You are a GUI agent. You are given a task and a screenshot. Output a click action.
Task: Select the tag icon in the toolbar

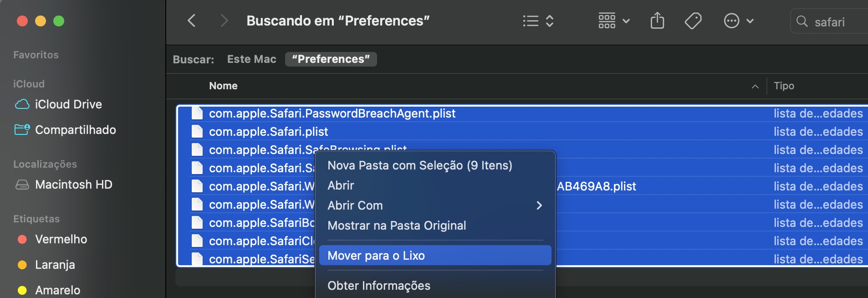694,21
